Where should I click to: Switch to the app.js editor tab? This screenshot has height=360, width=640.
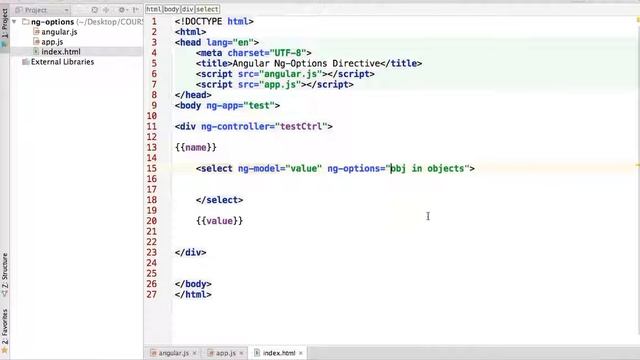(x=226, y=353)
